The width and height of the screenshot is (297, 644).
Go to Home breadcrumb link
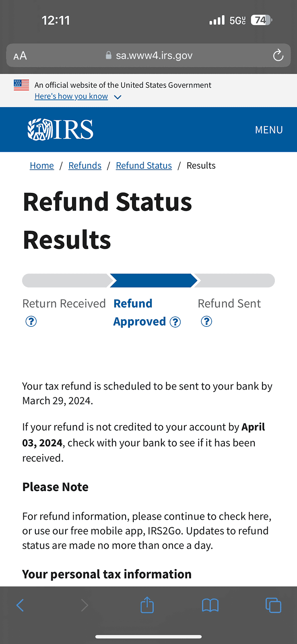click(42, 165)
